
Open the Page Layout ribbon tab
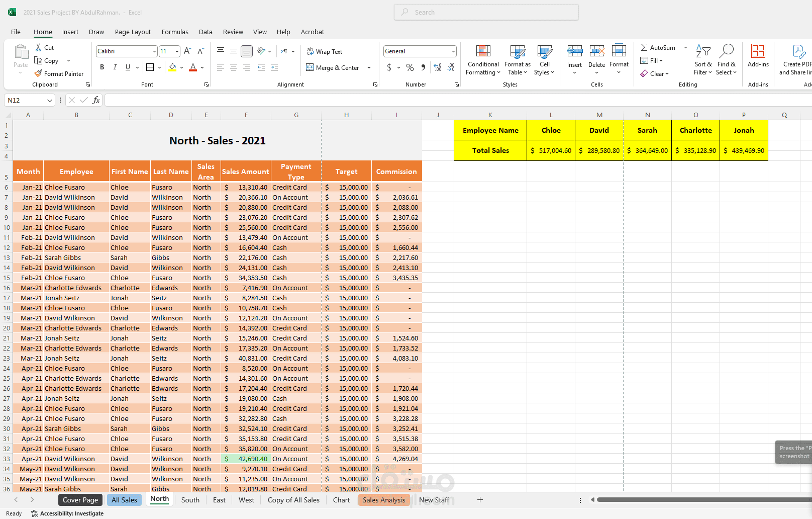(x=133, y=32)
